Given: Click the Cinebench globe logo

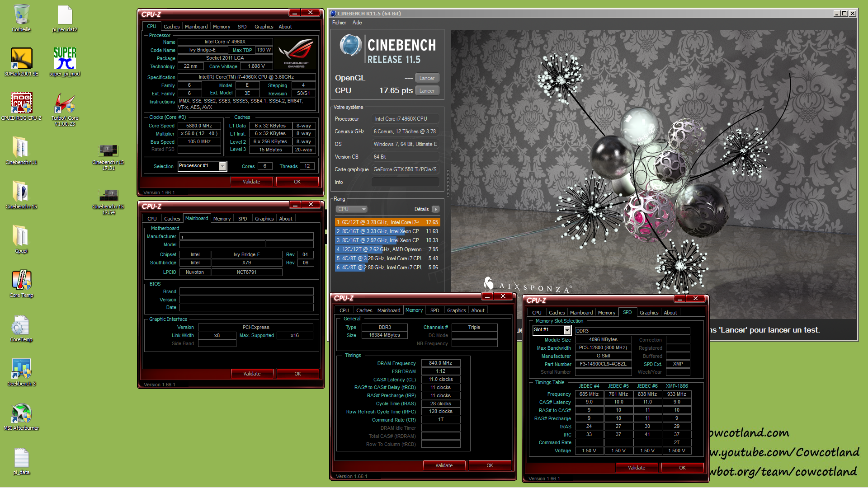Looking at the screenshot, I should (x=351, y=45).
